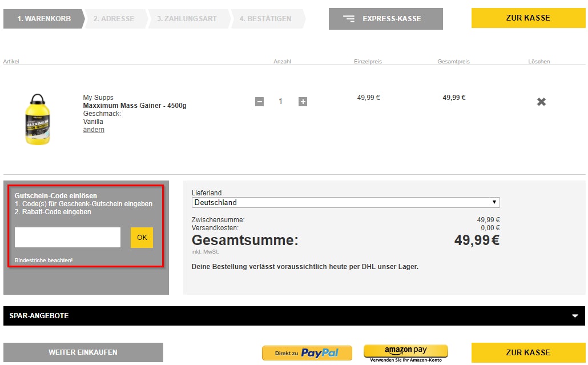The height and width of the screenshot is (365, 588).
Task: Remove Maxximum Mass Gainer with the X icon
Action: [541, 102]
